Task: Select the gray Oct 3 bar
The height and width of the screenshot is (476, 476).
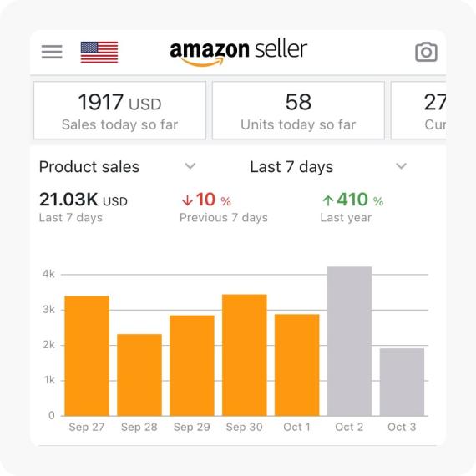Action: (402, 382)
